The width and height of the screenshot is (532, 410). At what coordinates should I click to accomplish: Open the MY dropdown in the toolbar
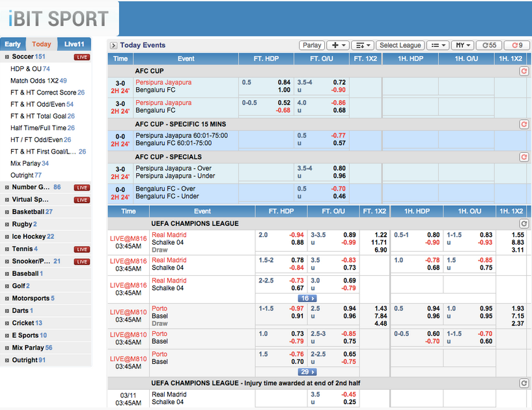pos(462,45)
